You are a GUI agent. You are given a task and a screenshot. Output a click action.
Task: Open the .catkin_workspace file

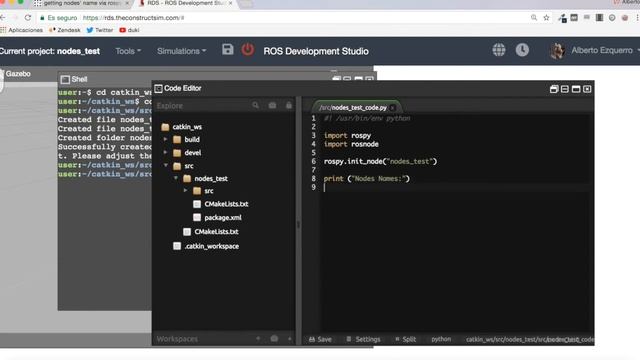pos(211,246)
